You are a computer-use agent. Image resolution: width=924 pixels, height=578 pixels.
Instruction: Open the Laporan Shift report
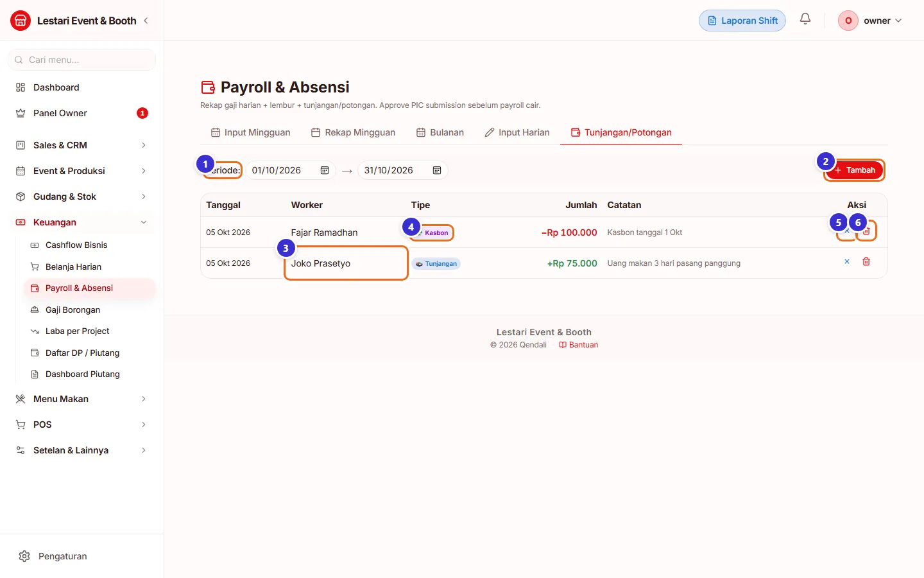point(742,21)
